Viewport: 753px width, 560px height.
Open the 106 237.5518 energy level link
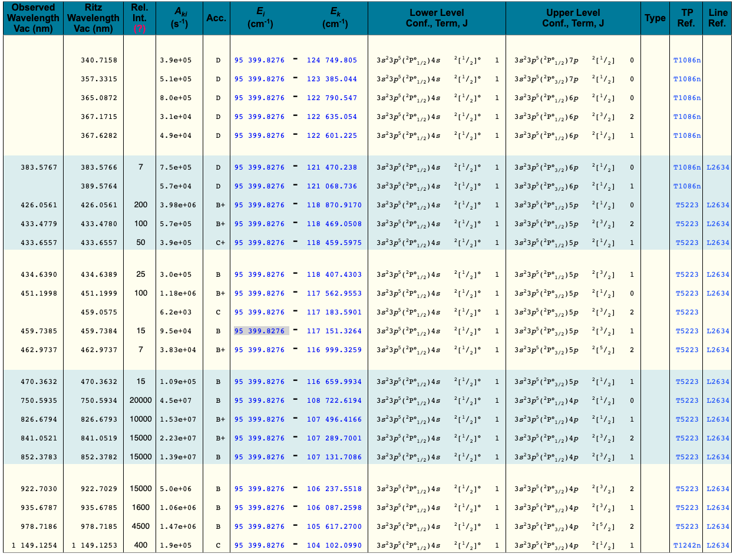(x=334, y=489)
